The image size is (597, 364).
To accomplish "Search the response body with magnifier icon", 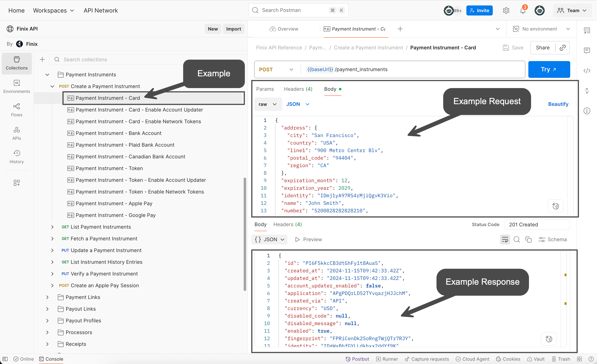I will tap(517, 239).
